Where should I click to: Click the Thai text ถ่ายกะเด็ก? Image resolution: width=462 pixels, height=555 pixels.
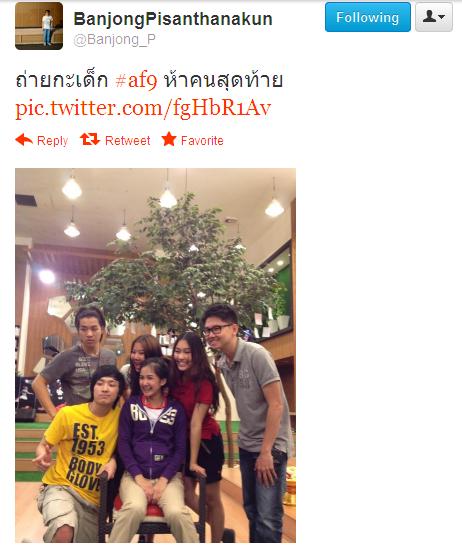pyautogui.click(x=62, y=80)
